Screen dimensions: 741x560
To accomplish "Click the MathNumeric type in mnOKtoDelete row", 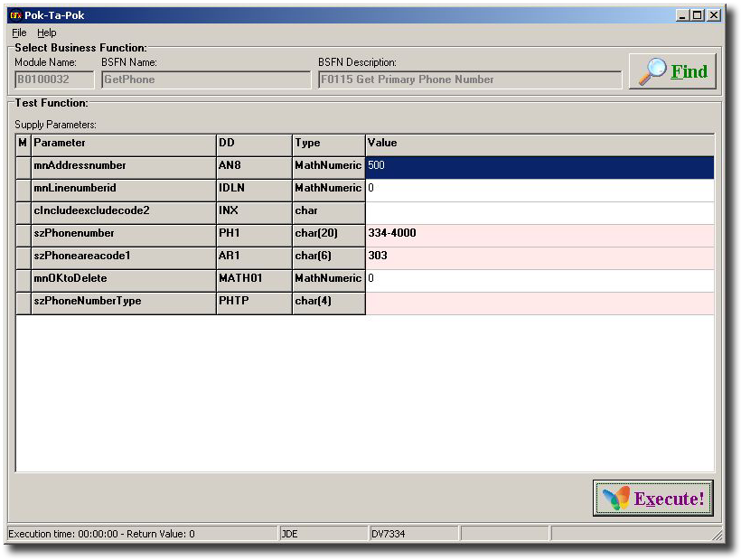I will (x=329, y=281).
